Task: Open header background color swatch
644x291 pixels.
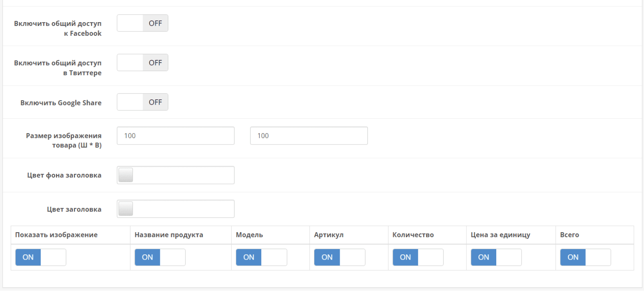Action: [x=126, y=175]
